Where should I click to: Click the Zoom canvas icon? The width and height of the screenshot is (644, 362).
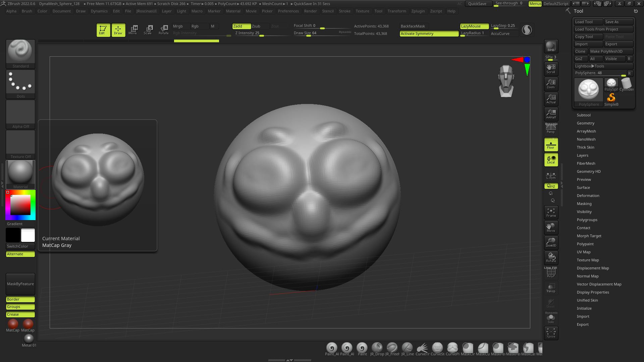[551, 84]
